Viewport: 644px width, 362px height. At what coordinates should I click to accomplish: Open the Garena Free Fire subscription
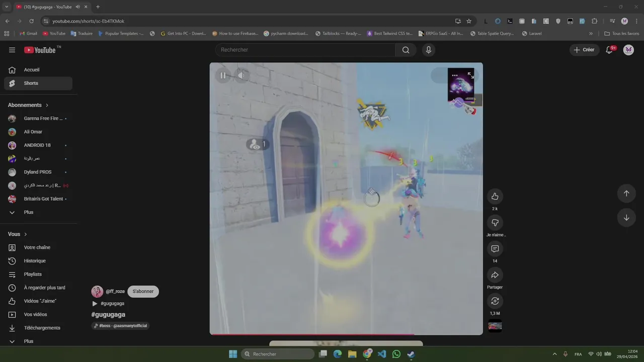(38, 119)
